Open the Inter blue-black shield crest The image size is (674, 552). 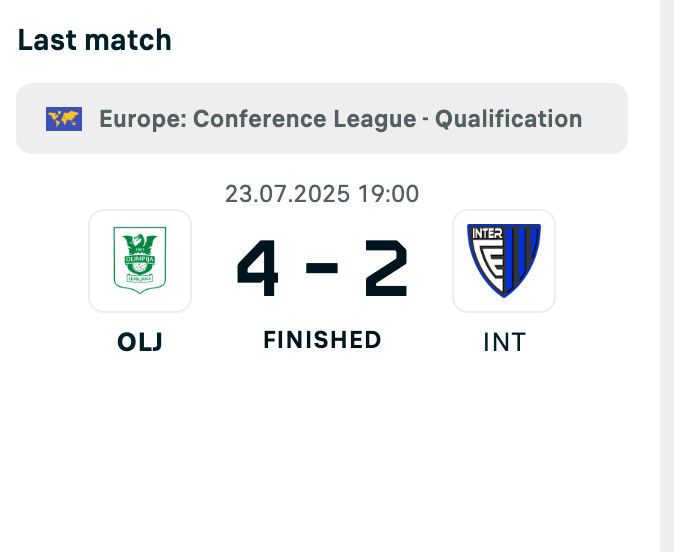point(504,261)
